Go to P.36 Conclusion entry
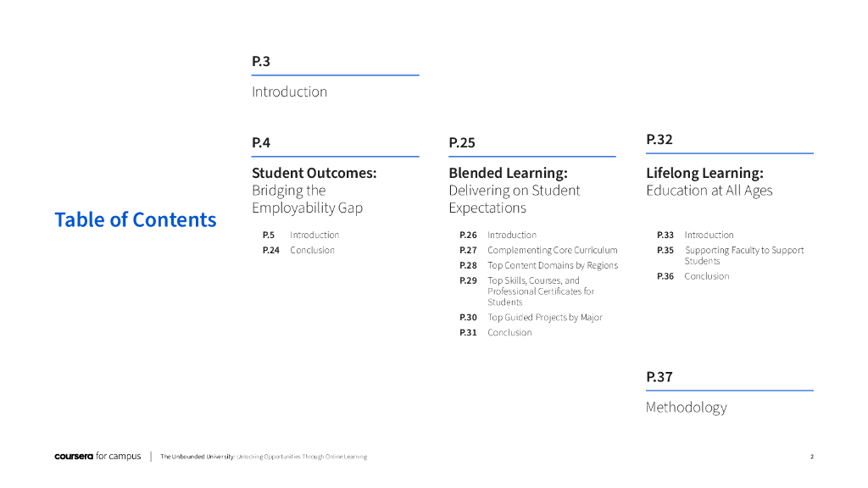The image size is (868, 488). (x=706, y=276)
